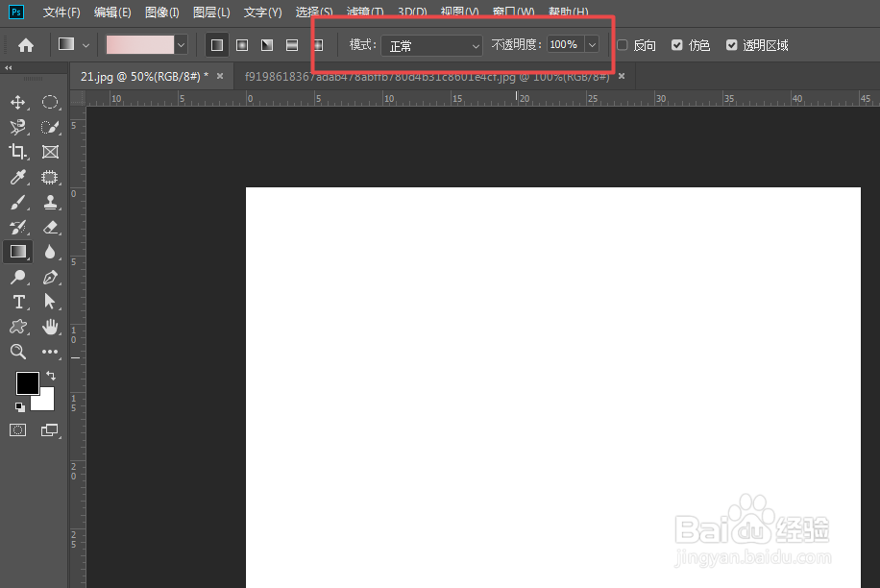Select the Eraser tool

tap(50, 228)
